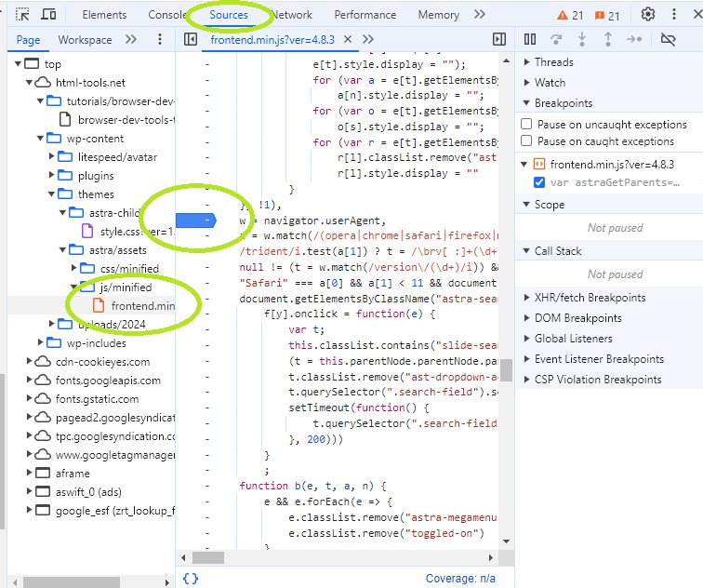This screenshot has width=703, height=588.
Task: Open style.css file in astra-child
Action: pyautogui.click(x=137, y=232)
